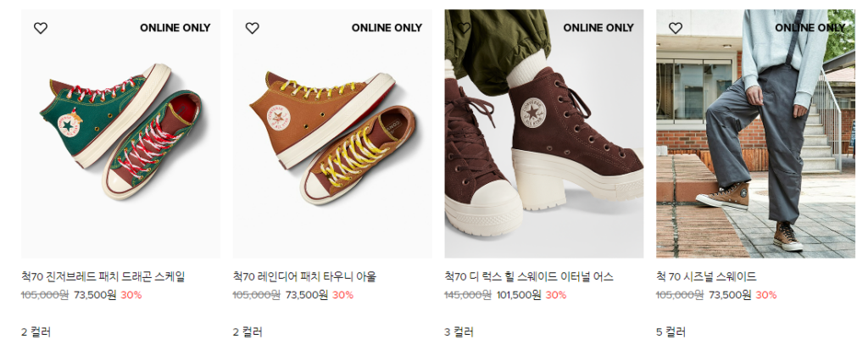Open product title 척70 진저브레드 패치 드래곤 스케일
868x345 pixels.
pos(103,276)
